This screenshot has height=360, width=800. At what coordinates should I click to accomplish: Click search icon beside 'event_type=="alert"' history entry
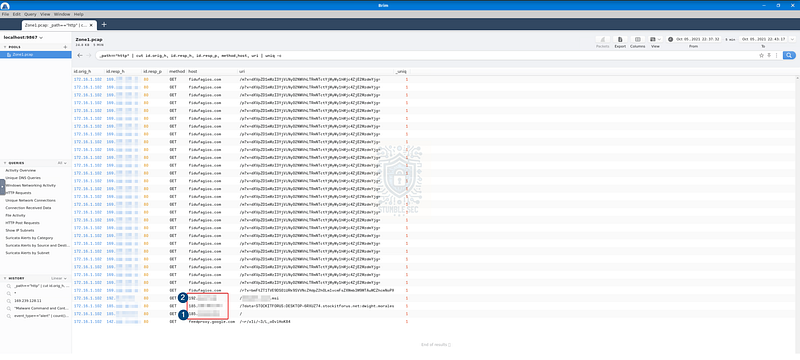(9, 316)
